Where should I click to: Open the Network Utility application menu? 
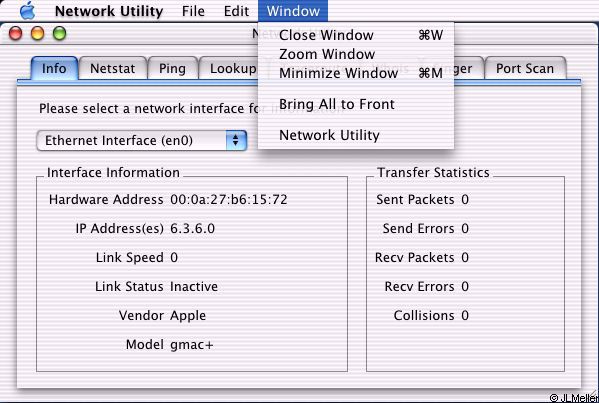[x=109, y=11]
